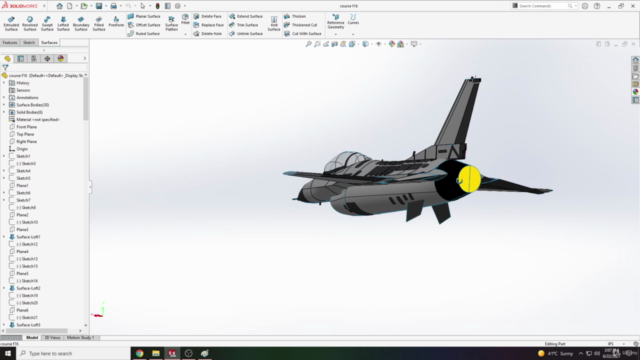Select the Right Plane item

coord(23,142)
